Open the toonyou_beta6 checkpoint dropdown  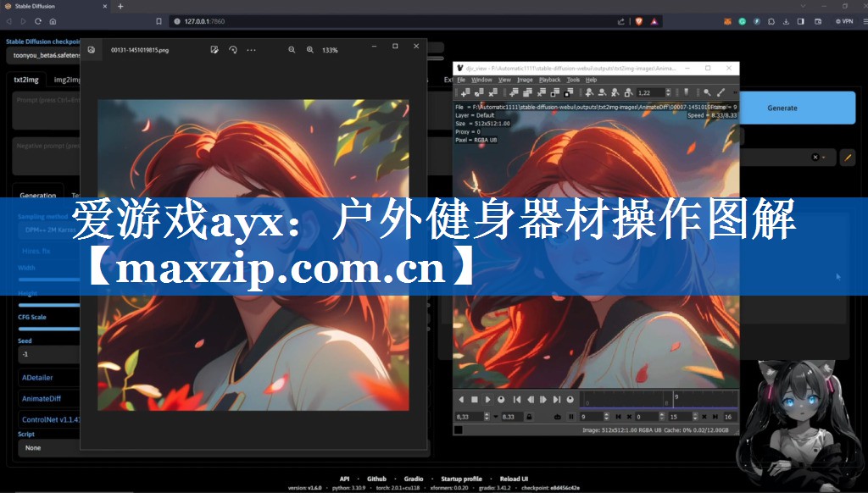(44, 55)
